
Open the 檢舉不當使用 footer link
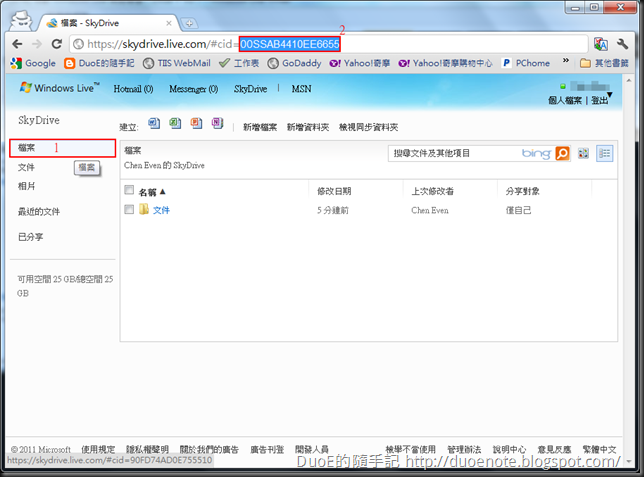coord(410,449)
